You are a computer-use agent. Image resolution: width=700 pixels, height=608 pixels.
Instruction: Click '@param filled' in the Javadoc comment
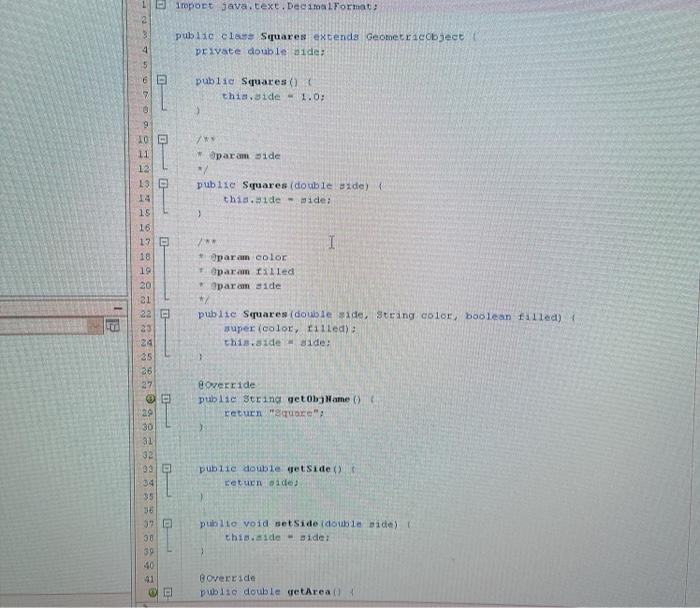pyautogui.click(x=252, y=271)
